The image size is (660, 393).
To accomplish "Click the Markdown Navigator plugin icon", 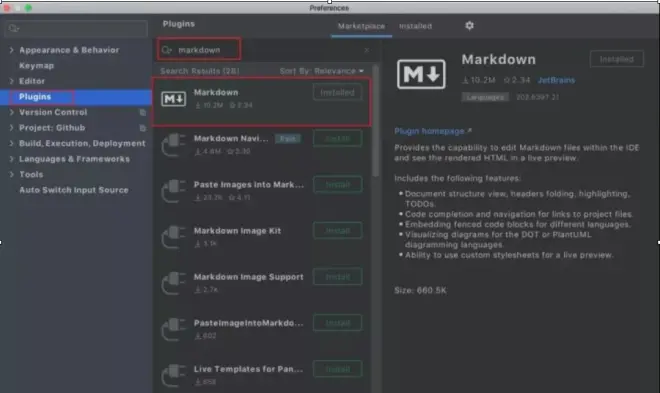I will (173, 145).
